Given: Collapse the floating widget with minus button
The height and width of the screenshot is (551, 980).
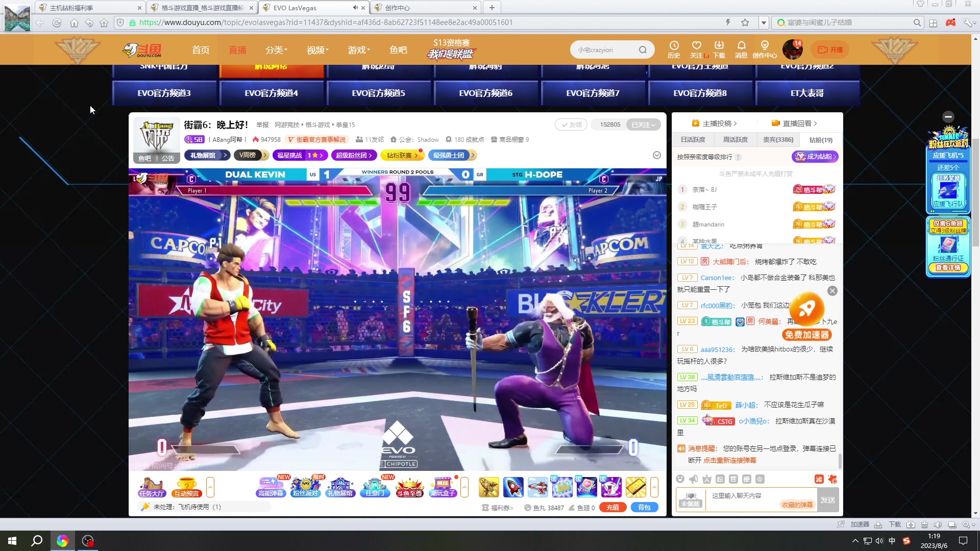Looking at the screenshot, I should (x=948, y=117).
